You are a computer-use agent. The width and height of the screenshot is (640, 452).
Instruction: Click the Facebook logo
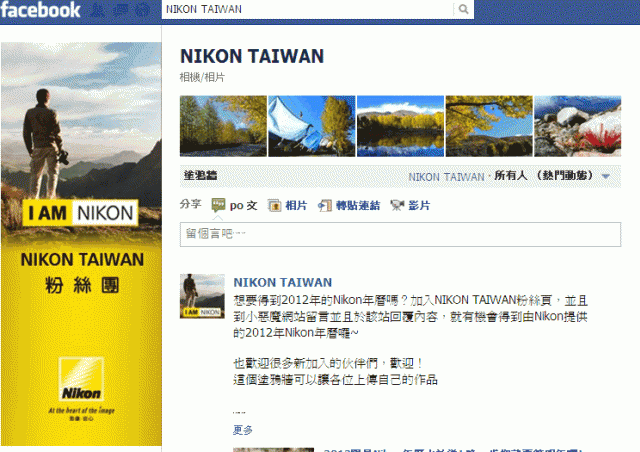[x=40, y=10]
